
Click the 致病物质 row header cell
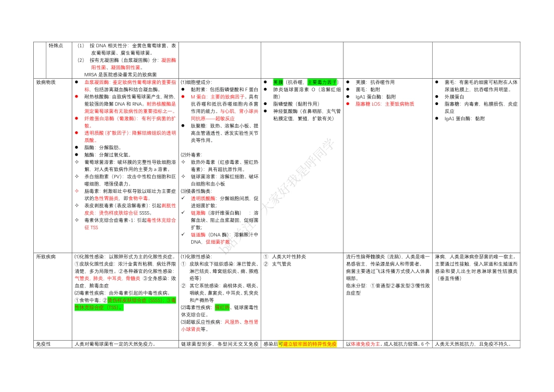click(x=46, y=82)
